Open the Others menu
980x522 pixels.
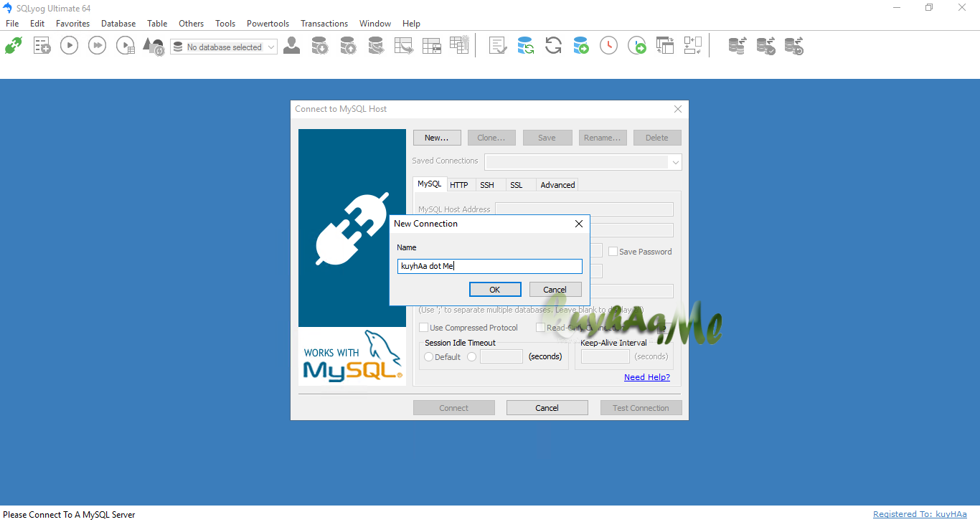[x=192, y=24]
